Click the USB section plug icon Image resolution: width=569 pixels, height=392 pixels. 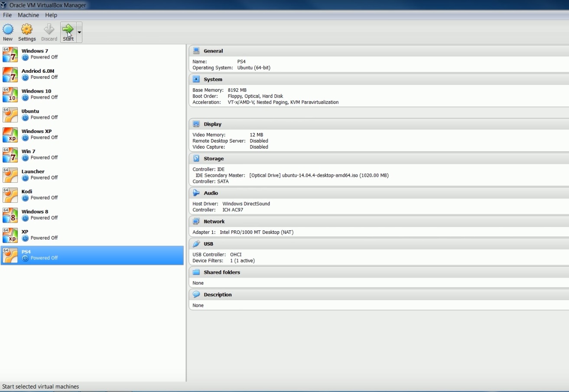(196, 244)
